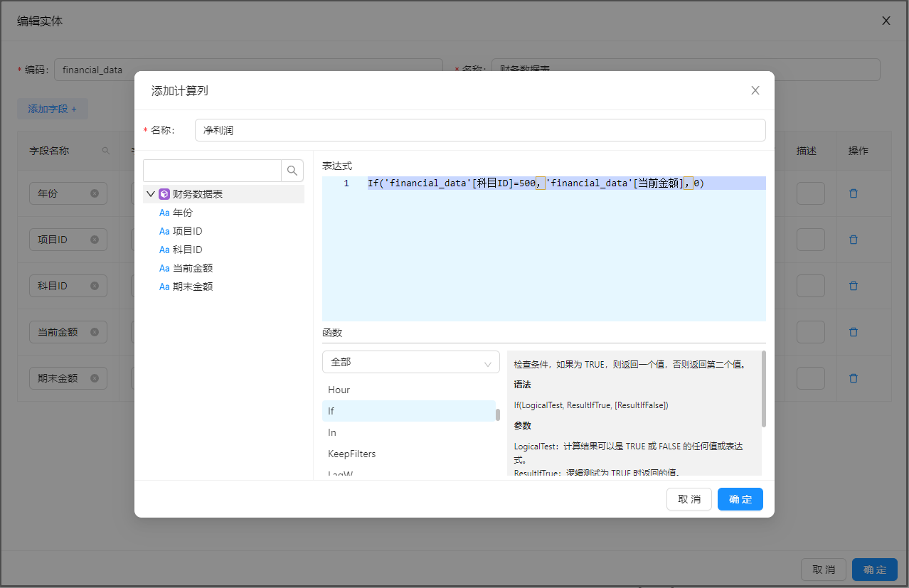Image resolution: width=909 pixels, height=588 pixels.
Task: Clear the 项目ID field name input
Action: click(95, 240)
